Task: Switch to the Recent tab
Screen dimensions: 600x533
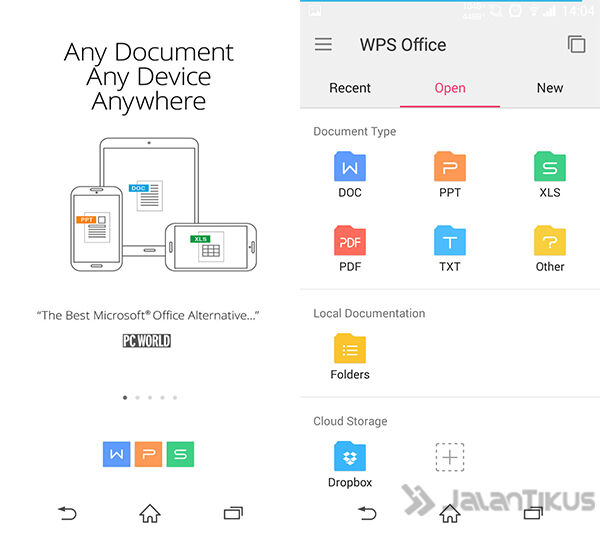Action: click(350, 88)
